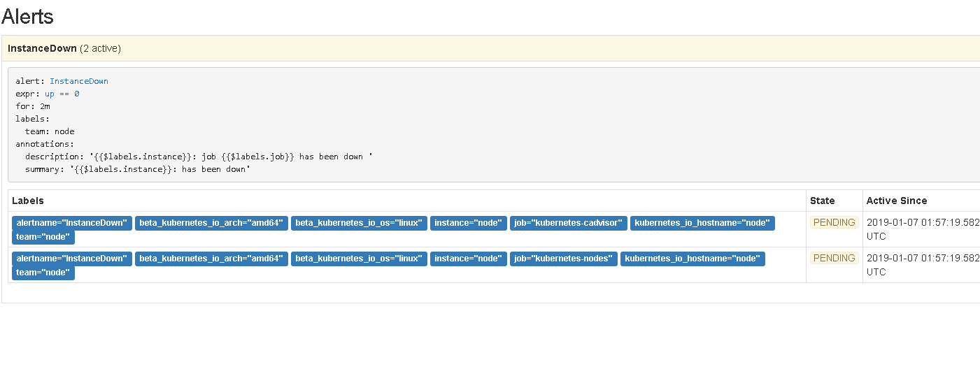Click the job="kubernetes-cadvisor" label badge
This screenshot has width=980, height=369.
(567, 223)
